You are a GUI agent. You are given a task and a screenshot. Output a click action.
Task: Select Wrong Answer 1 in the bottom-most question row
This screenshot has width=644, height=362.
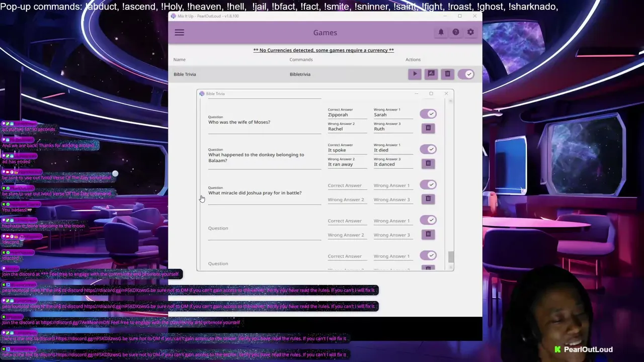(x=393, y=256)
